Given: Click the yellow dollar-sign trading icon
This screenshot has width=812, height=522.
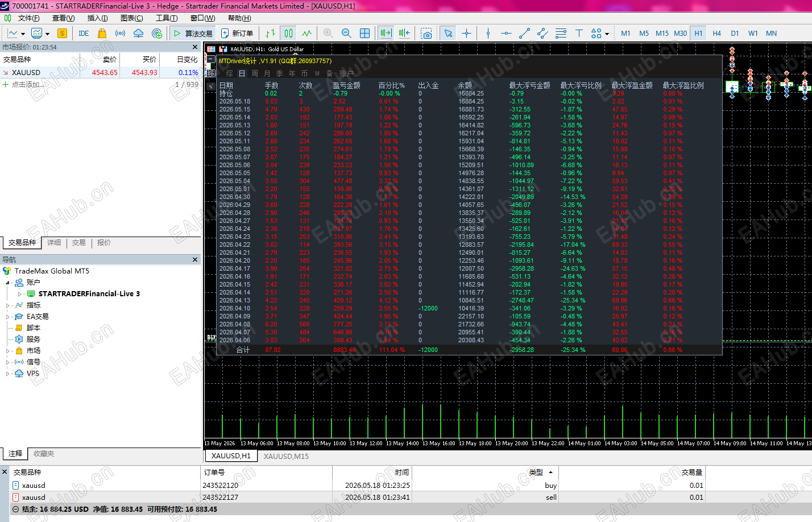Looking at the screenshot, I should [62, 34].
